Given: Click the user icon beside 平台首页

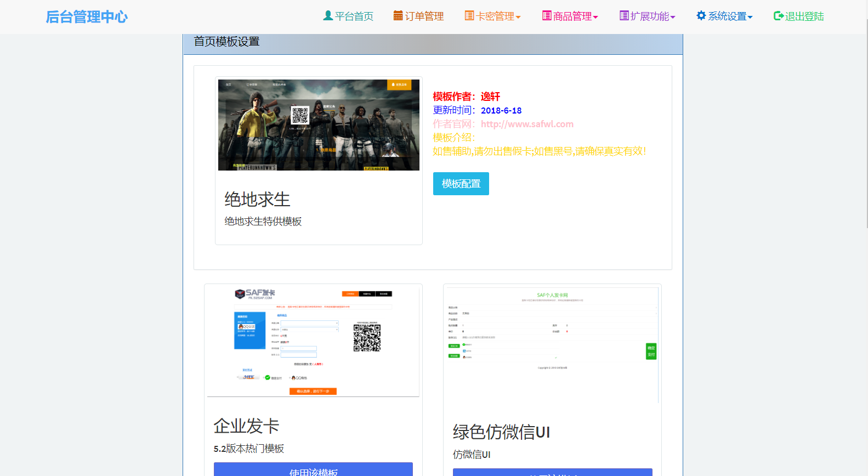Looking at the screenshot, I should click(328, 16).
